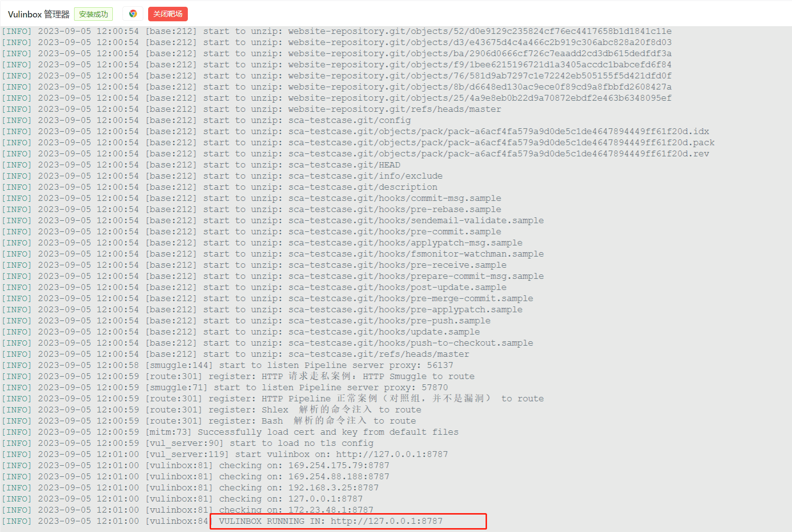Select the sca-testcase.git/HEAD log entry
This screenshot has width=792, height=532.
tap(344, 165)
